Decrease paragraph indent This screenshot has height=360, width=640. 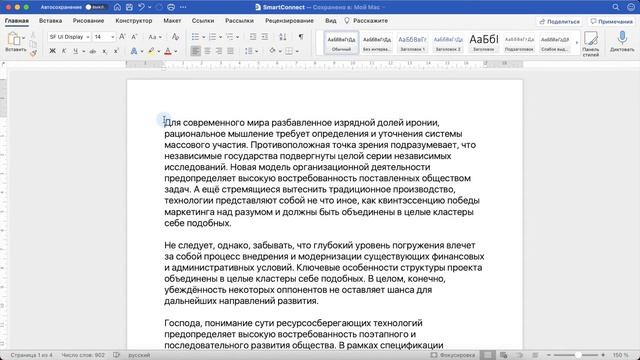[x=253, y=37]
